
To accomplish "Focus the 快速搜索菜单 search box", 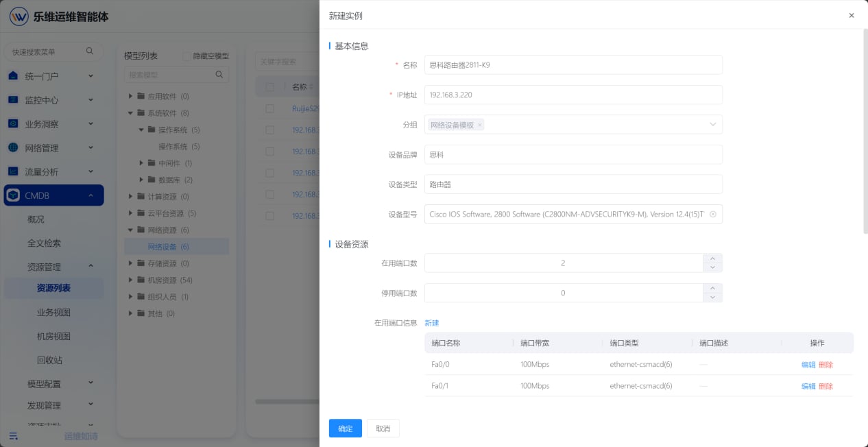I will 53,51.
